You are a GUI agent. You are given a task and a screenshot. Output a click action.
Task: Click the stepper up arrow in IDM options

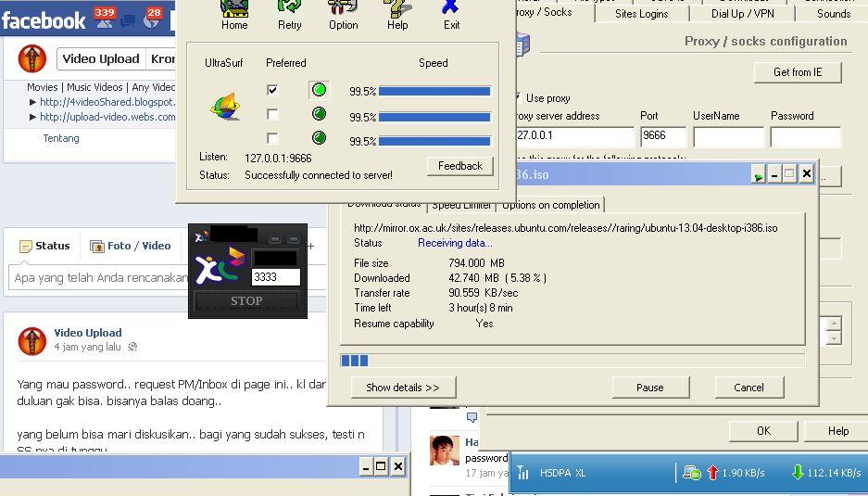(x=834, y=323)
